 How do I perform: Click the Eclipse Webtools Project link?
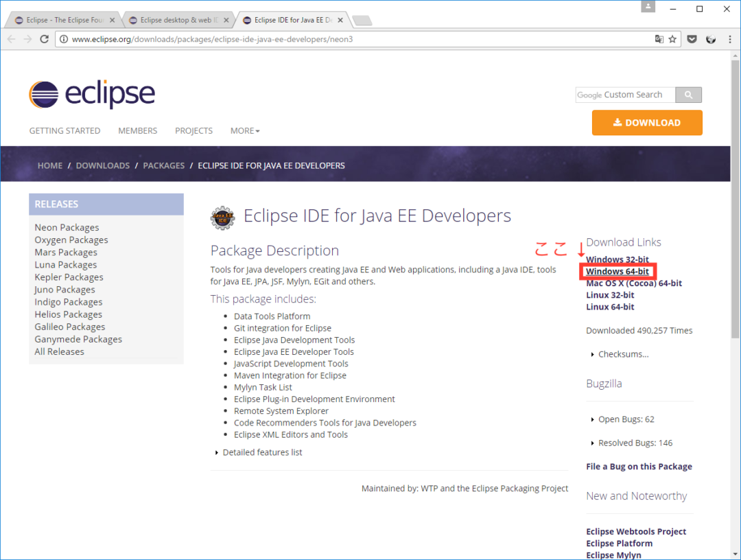636,532
